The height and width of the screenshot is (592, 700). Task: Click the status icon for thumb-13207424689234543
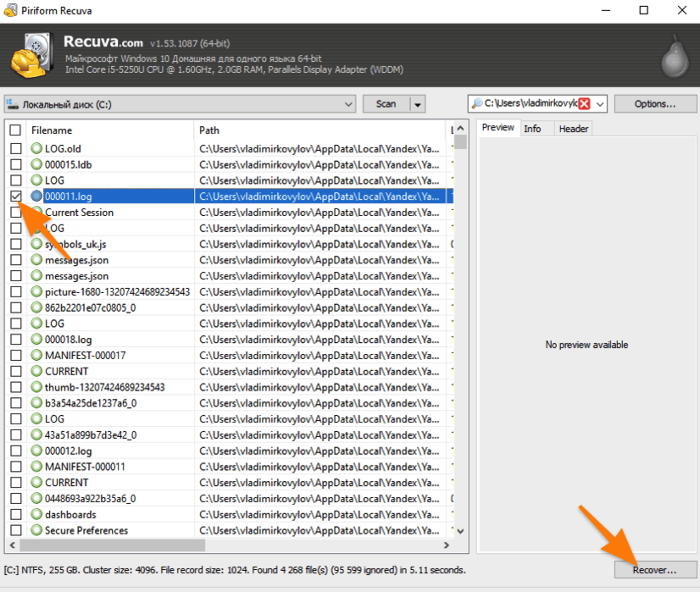(x=36, y=387)
